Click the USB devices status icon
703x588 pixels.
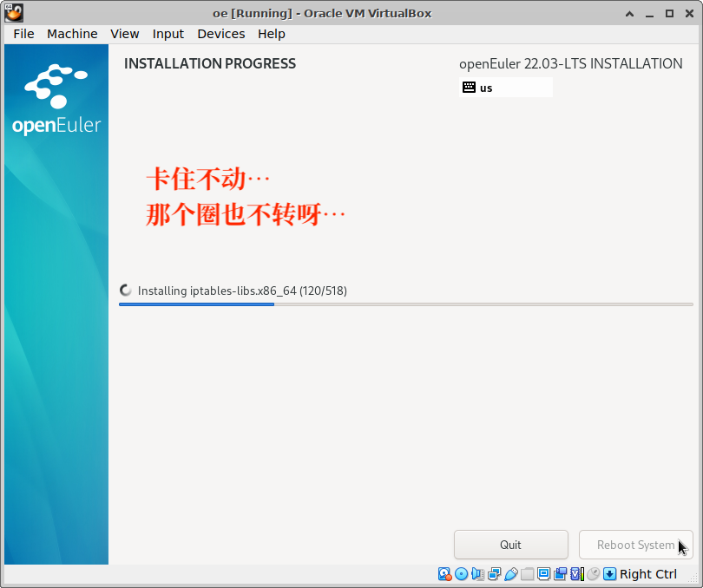coord(511,574)
